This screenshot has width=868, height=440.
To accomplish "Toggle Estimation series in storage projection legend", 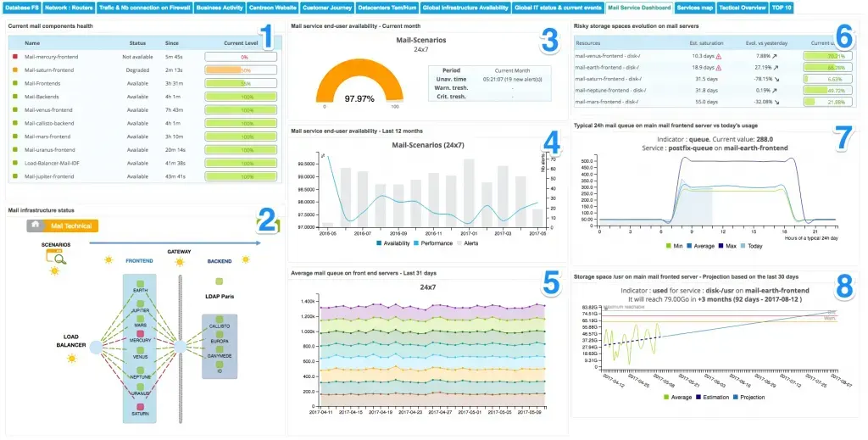I will click(711, 398).
